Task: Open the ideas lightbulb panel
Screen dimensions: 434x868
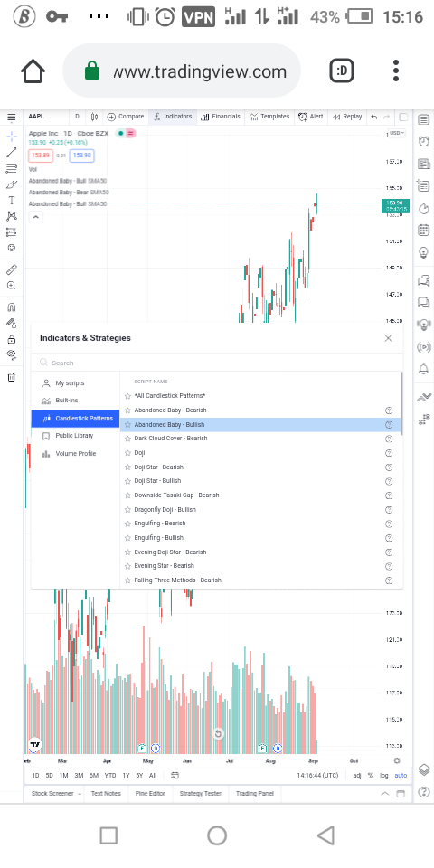Action: click(423, 252)
